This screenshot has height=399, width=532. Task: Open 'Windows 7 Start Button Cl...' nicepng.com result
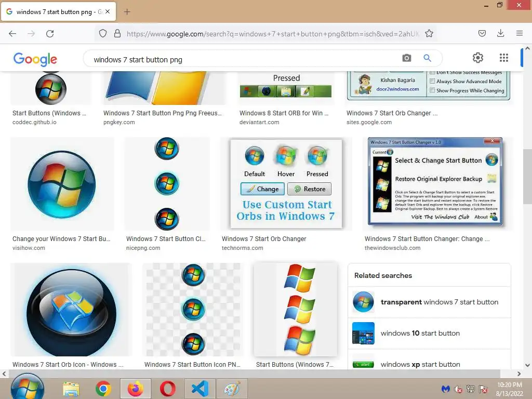pos(166,239)
